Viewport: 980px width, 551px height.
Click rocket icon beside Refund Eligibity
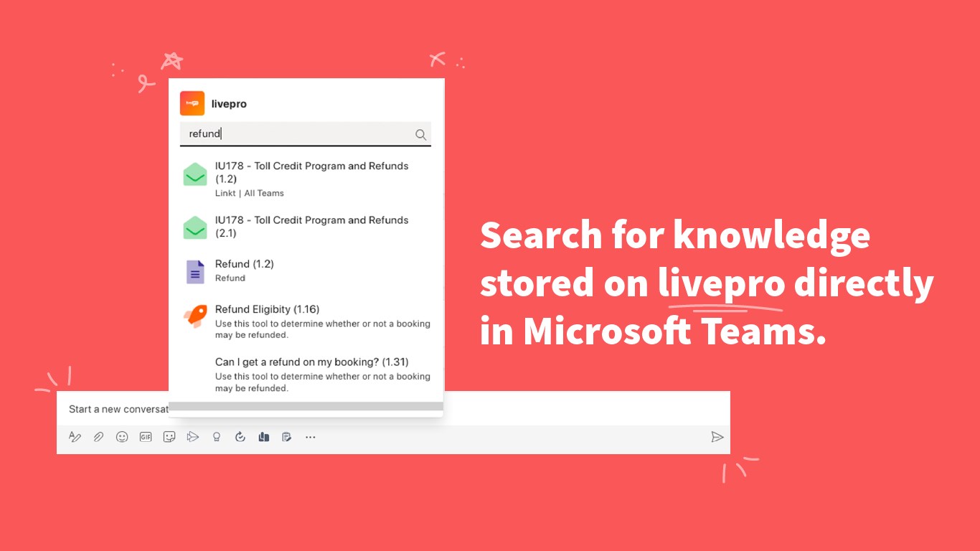click(x=195, y=316)
